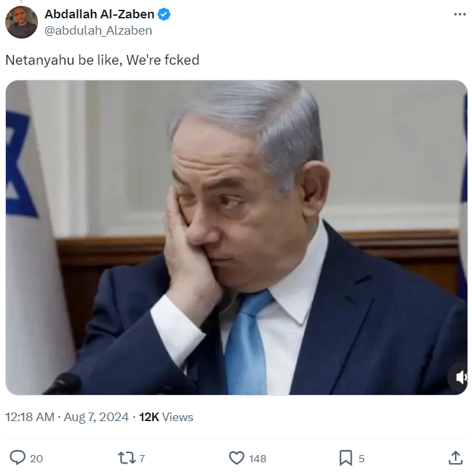Click the share upload icon
The image size is (472, 476).
[x=455, y=458]
